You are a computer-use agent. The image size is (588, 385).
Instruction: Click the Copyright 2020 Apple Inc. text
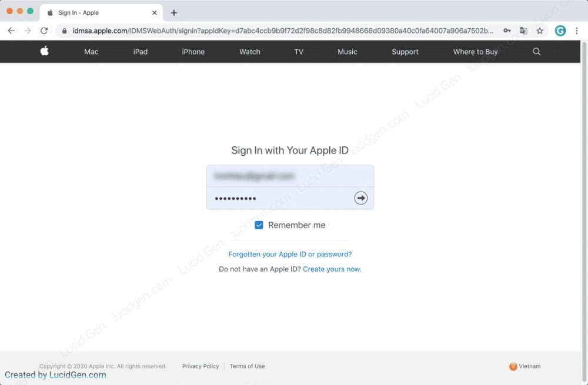[103, 366]
